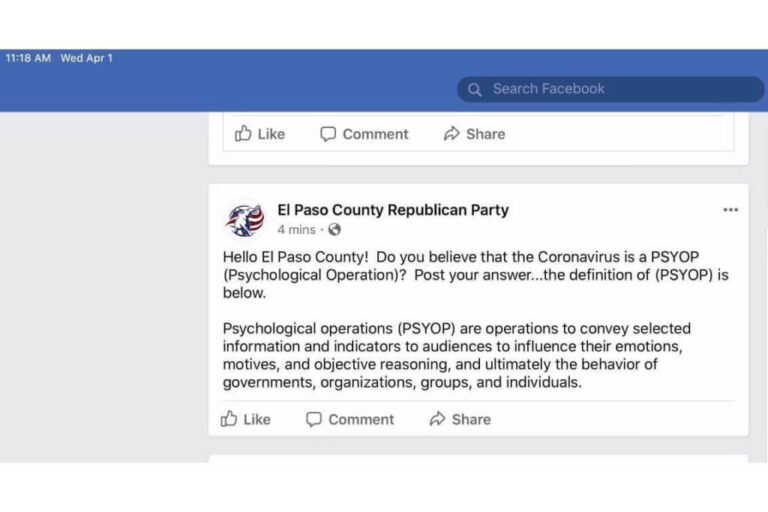Open the El Paso County Republican Party page
This screenshot has height=512, width=768.
[393, 210]
